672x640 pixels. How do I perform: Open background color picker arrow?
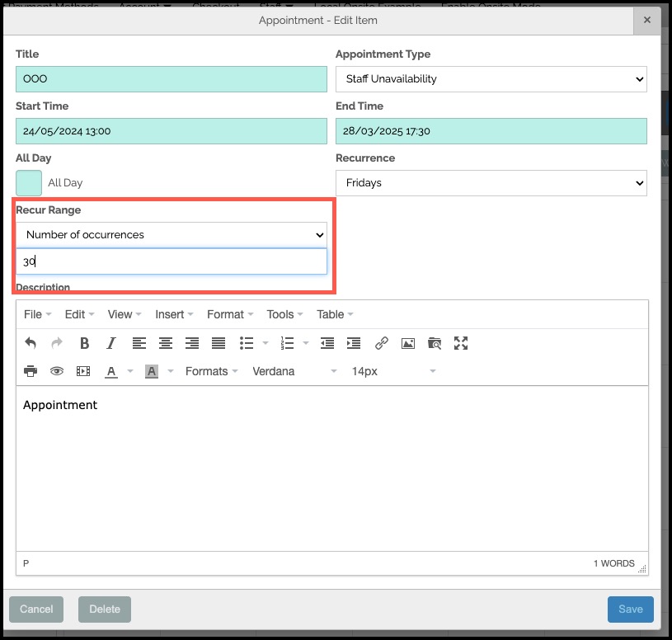coord(171,371)
